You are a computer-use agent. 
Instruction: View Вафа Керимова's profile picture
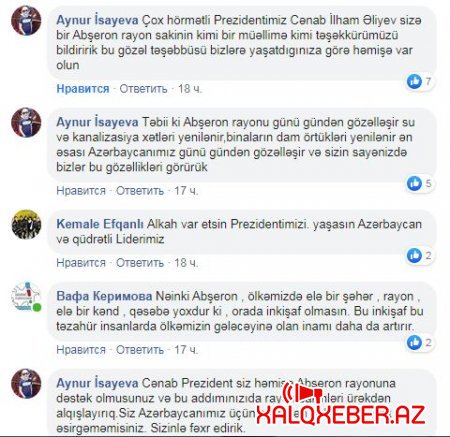coord(26,297)
